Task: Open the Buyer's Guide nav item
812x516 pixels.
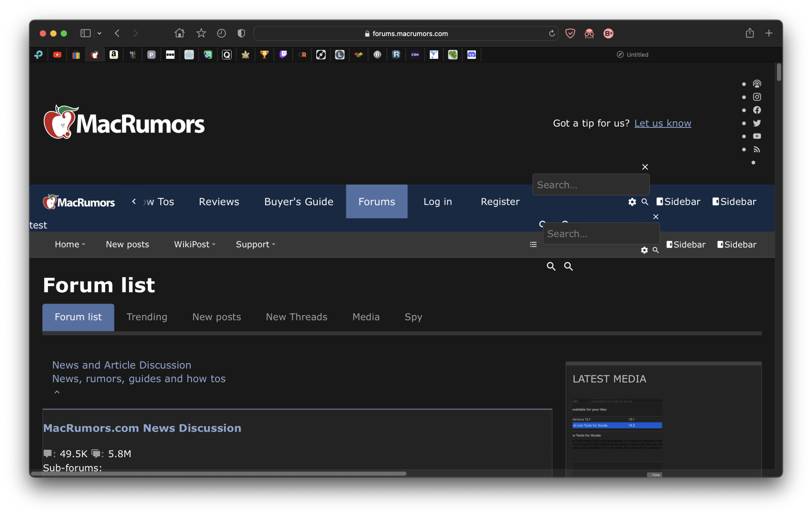Action: (299, 202)
